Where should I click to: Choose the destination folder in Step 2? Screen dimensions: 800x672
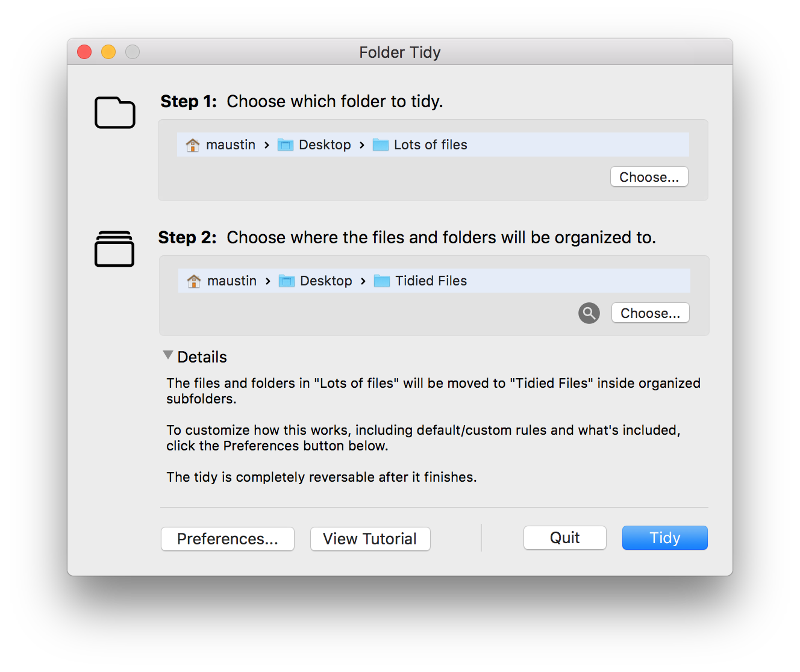[x=651, y=313]
